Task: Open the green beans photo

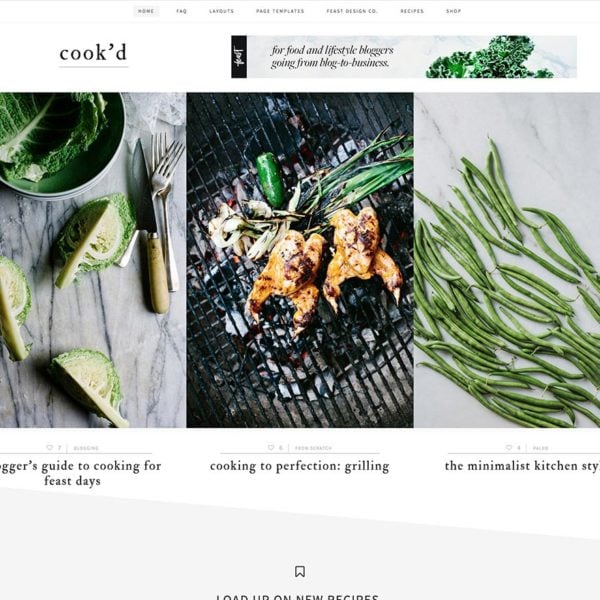Action: click(507, 260)
